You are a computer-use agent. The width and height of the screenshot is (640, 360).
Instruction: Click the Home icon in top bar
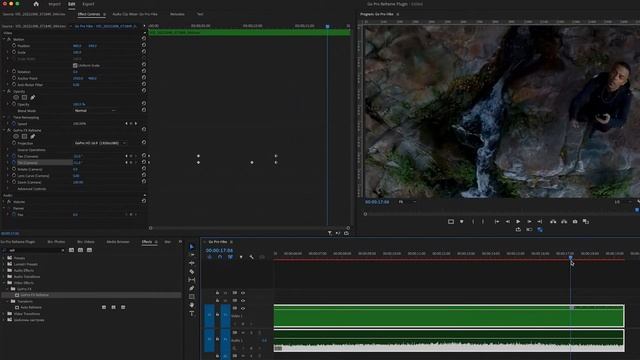(36, 4)
